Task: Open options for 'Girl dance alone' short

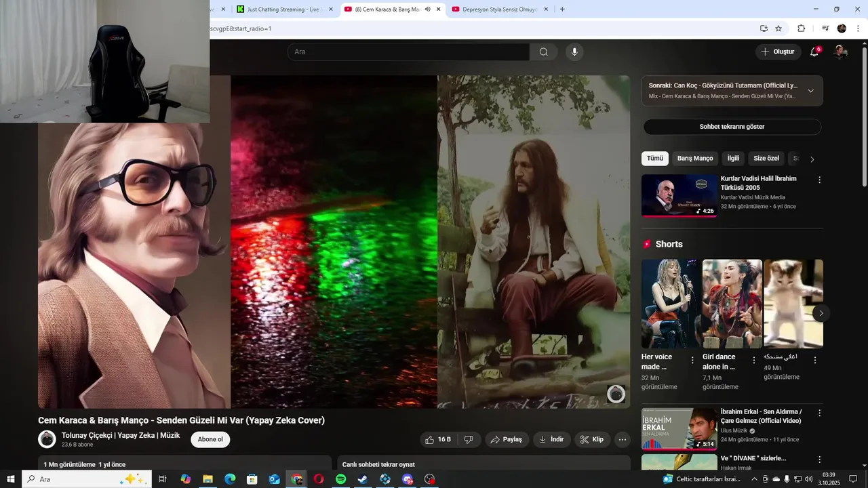Action: point(753,360)
